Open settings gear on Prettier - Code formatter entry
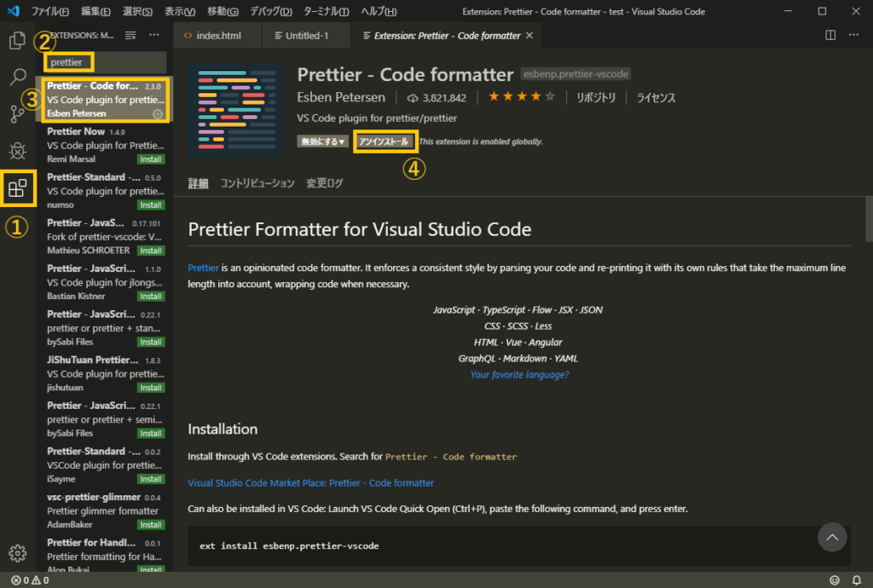 point(157,113)
